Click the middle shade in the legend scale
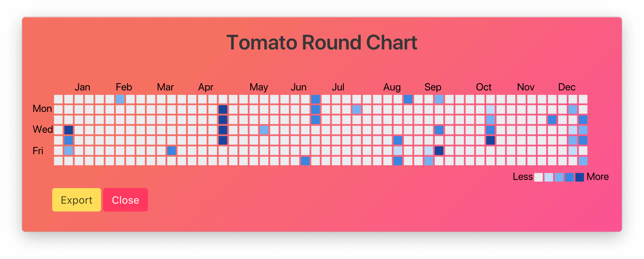Viewport: 644px width, 259px height. 559,177
